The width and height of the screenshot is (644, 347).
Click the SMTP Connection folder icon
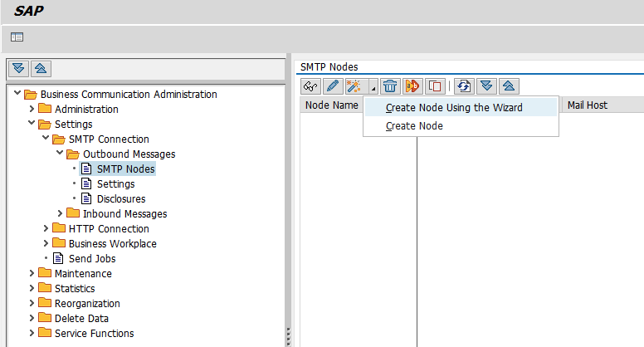coord(59,139)
